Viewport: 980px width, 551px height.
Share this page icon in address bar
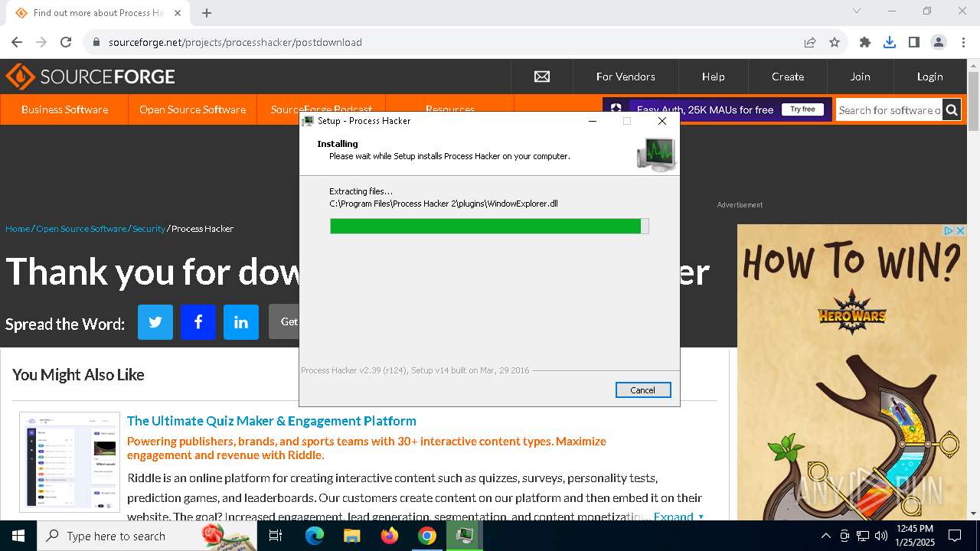[x=810, y=42]
